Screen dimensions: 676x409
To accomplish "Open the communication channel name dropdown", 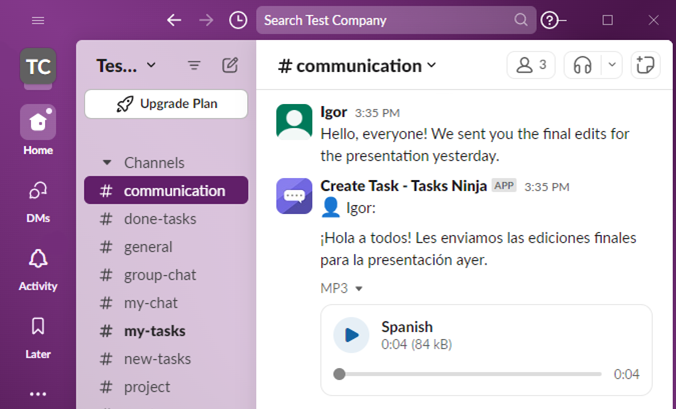I will click(x=357, y=66).
